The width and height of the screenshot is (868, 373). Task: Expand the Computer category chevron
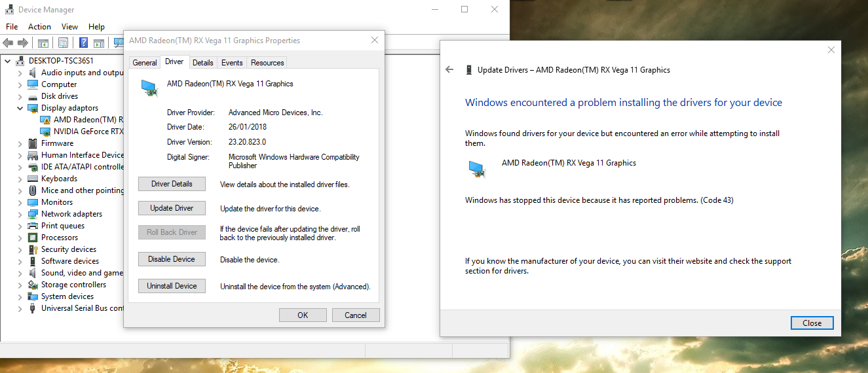(x=20, y=84)
